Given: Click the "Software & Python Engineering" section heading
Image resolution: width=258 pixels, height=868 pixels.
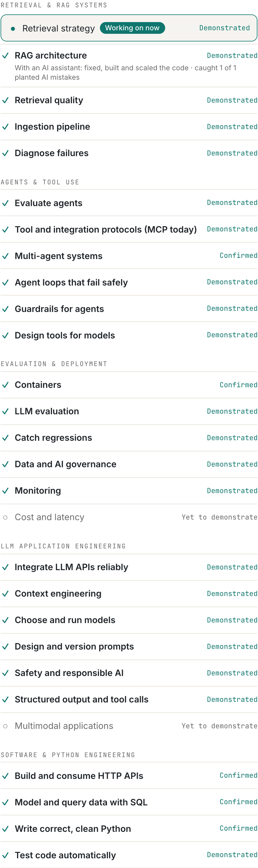Looking at the screenshot, I should click(x=68, y=755).
